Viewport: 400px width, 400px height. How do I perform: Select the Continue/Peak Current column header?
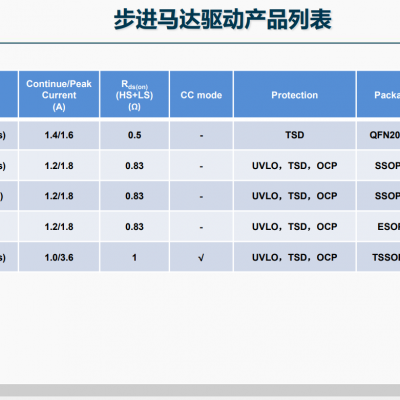(x=59, y=94)
